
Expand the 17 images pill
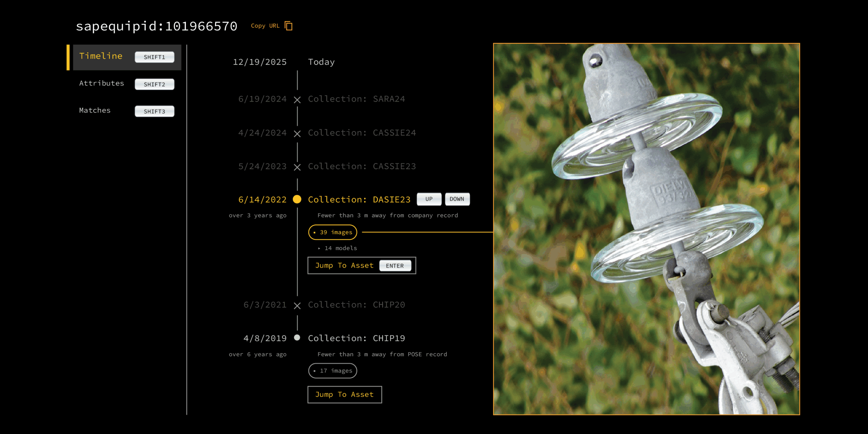(333, 371)
